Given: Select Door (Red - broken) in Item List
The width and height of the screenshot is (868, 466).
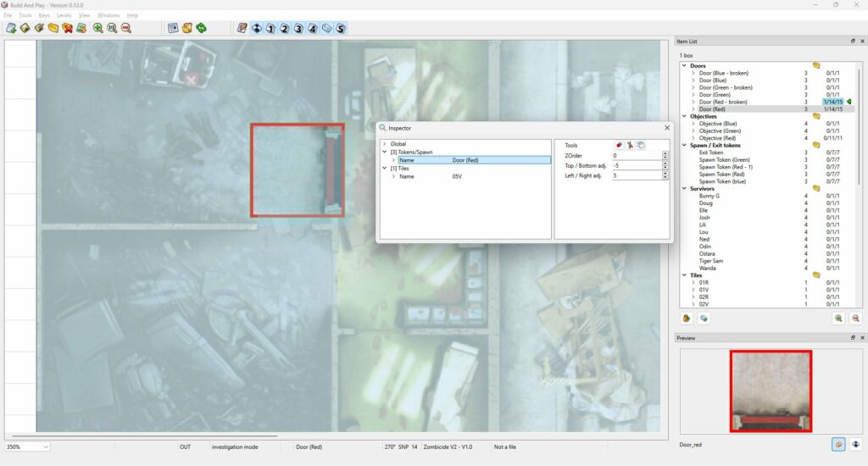Looking at the screenshot, I should point(723,102).
